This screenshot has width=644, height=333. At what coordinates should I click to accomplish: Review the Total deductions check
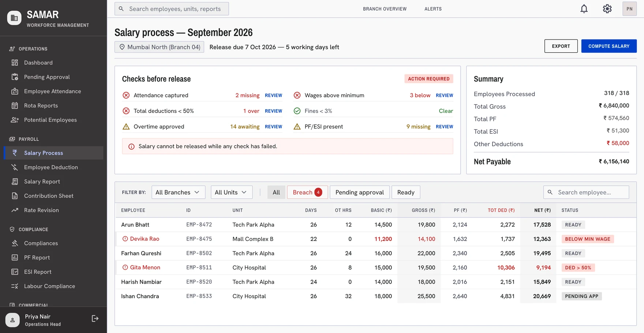pos(273,111)
